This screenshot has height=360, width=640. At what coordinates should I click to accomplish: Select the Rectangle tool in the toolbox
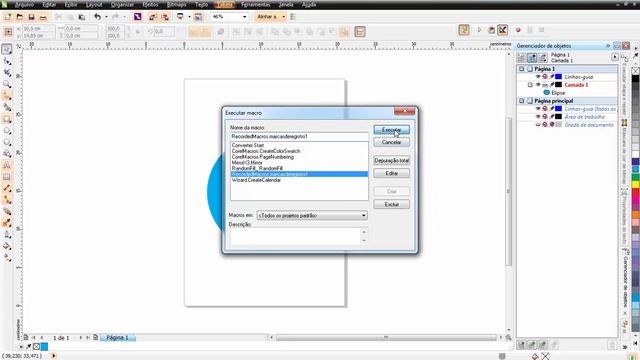click(7, 119)
